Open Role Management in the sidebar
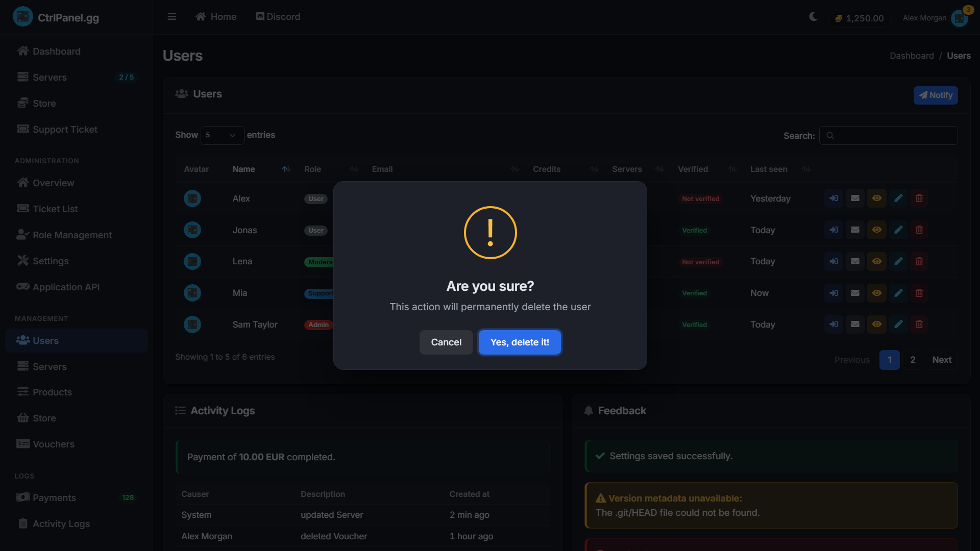 click(x=77, y=235)
